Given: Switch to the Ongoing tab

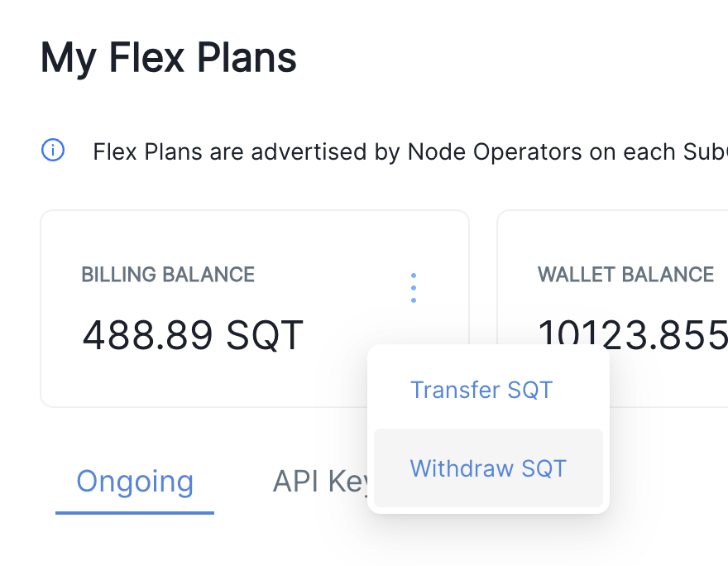Looking at the screenshot, I should click(135, 481).
